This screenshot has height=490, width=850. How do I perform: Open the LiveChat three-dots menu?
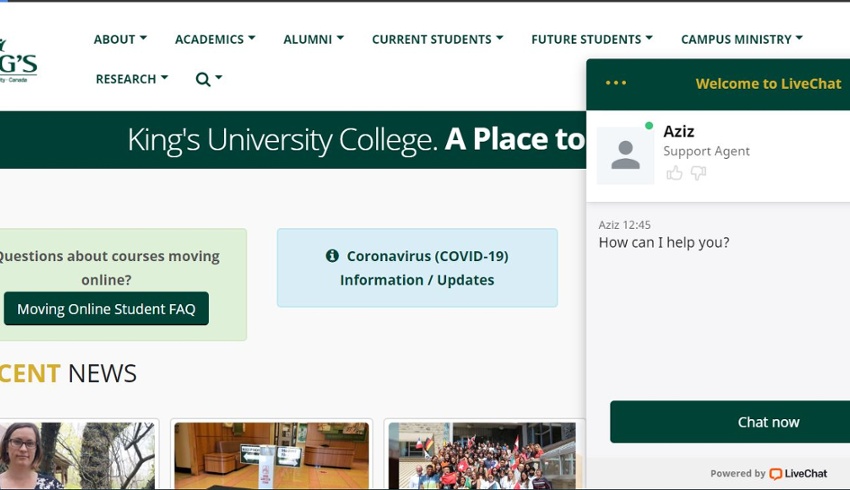[616, 83]
